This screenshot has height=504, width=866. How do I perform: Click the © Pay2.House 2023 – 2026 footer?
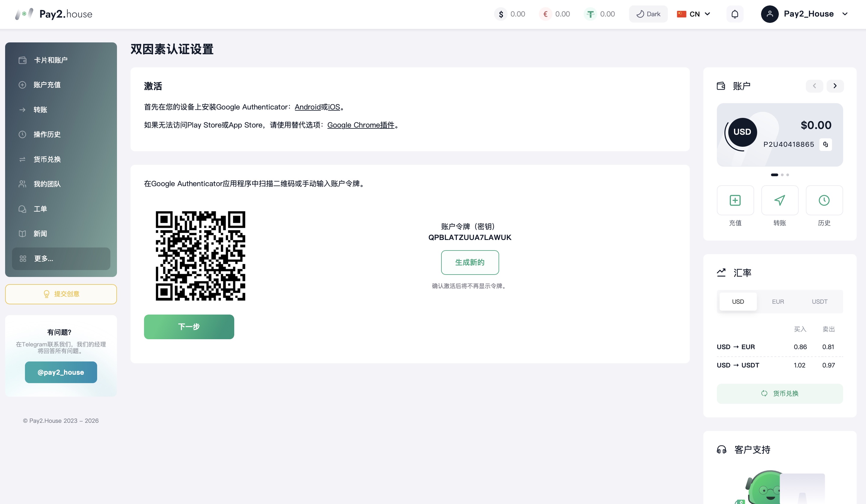click(x=61, y=421)
